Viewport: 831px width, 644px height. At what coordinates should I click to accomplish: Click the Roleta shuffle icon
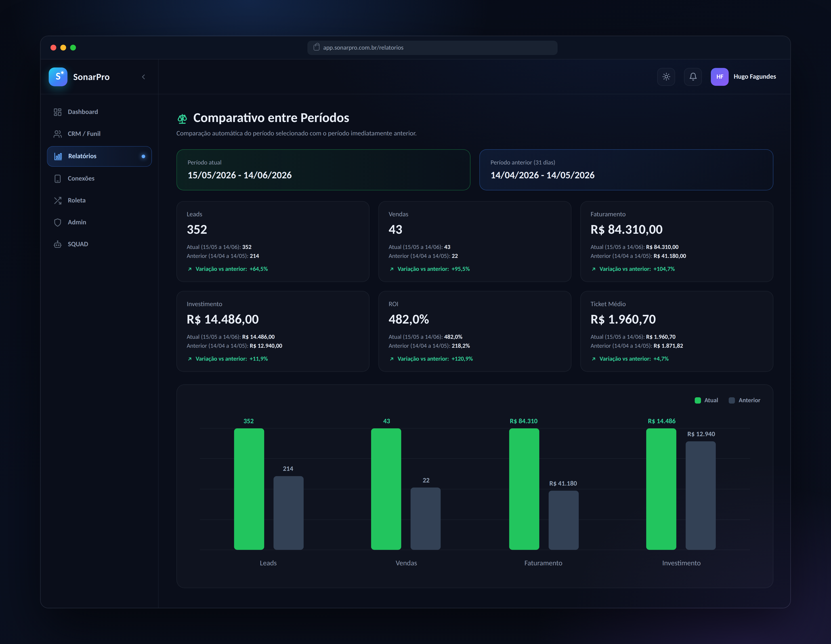click(57, 201)
